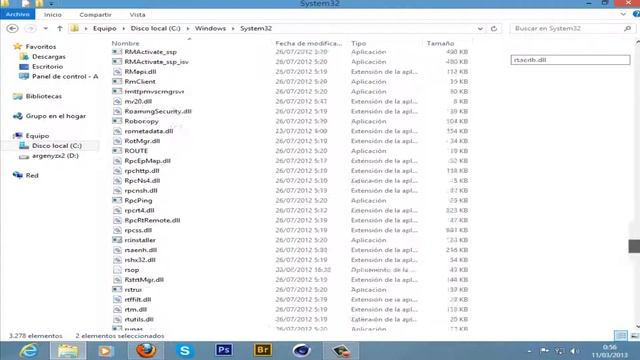Select the file RpcRtRemote.dll
Viewport: 640px width, 360px height.
[x=152, y=220]
